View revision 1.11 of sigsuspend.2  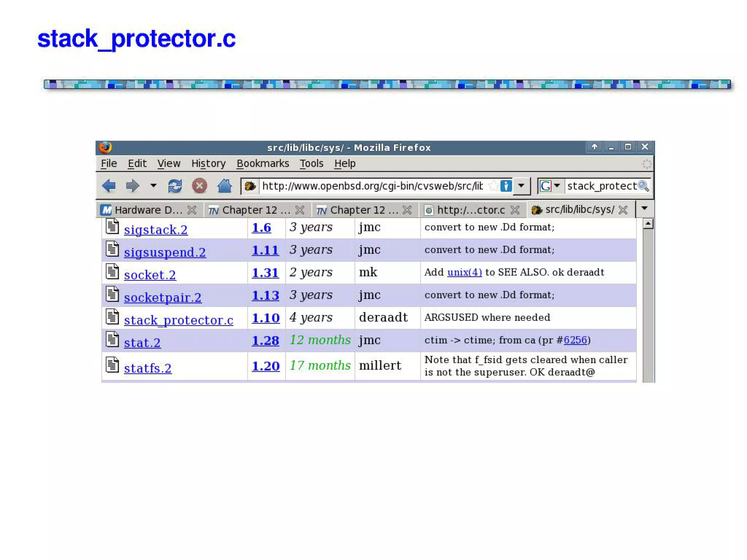(x=266, y=250)
